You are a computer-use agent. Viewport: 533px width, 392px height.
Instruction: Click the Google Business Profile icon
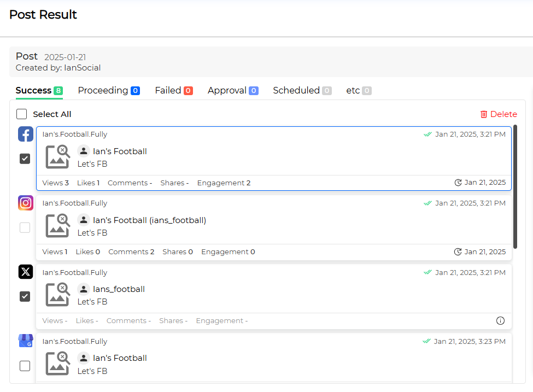(x=26, y=341)
